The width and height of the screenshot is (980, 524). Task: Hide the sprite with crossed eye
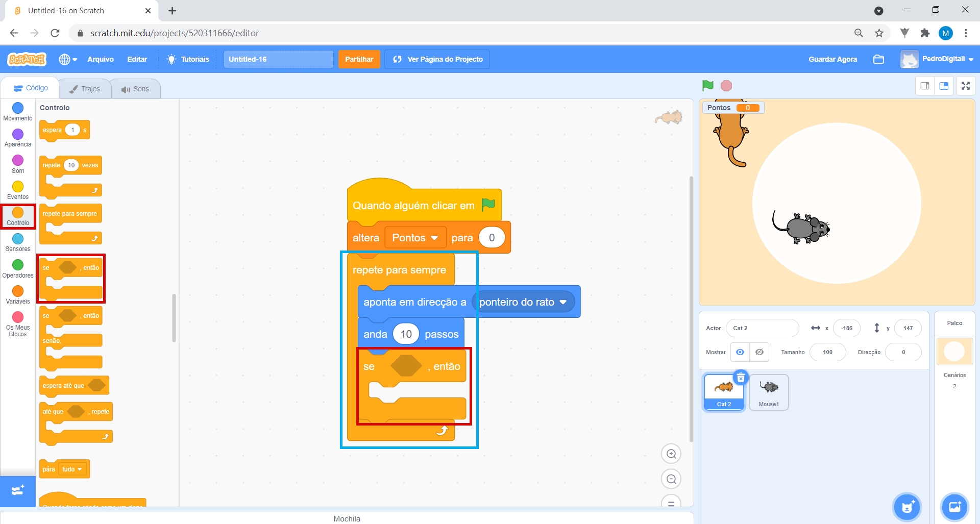pyautogui.click(x=759, y=352)
